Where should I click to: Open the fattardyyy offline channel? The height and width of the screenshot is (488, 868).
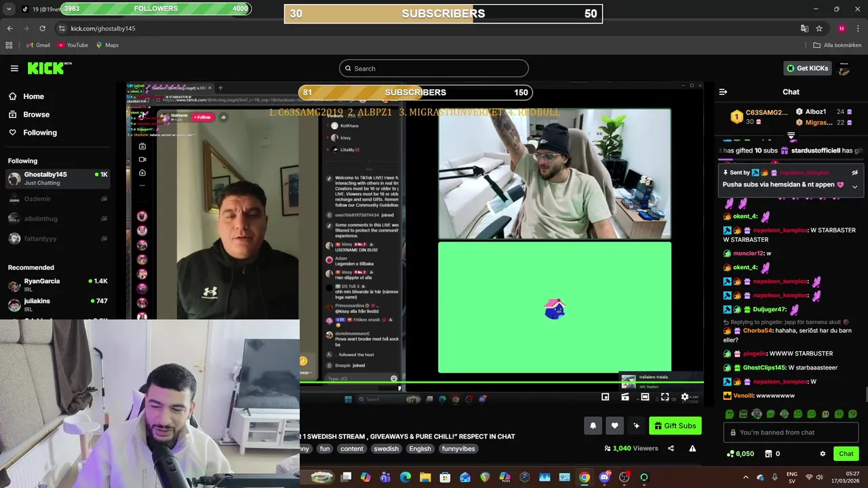click(x=58, y=239)
